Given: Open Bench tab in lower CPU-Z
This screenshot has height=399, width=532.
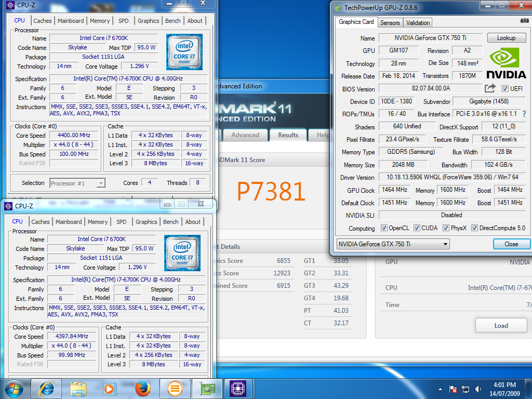Looking at the screenshot, I should coord(170,221).
